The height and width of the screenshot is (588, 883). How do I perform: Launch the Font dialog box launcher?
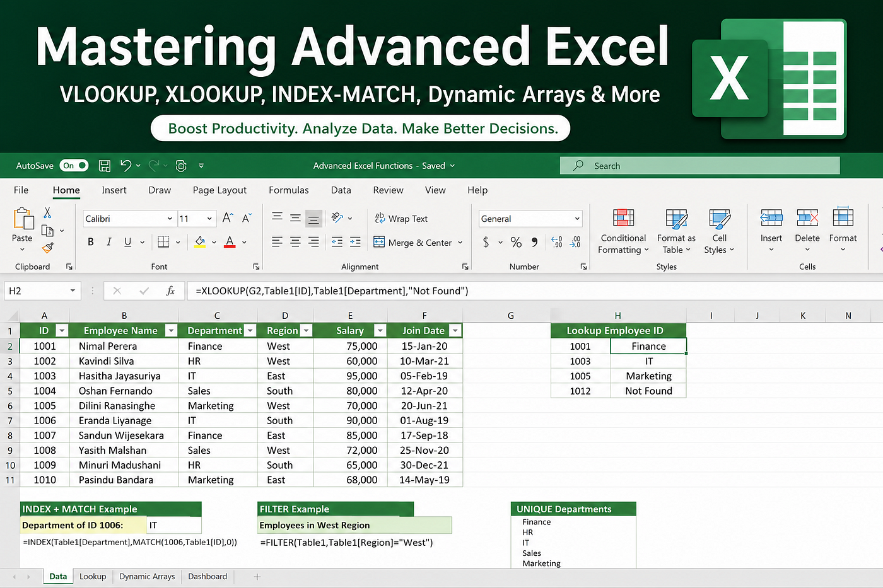click(256, 267)
